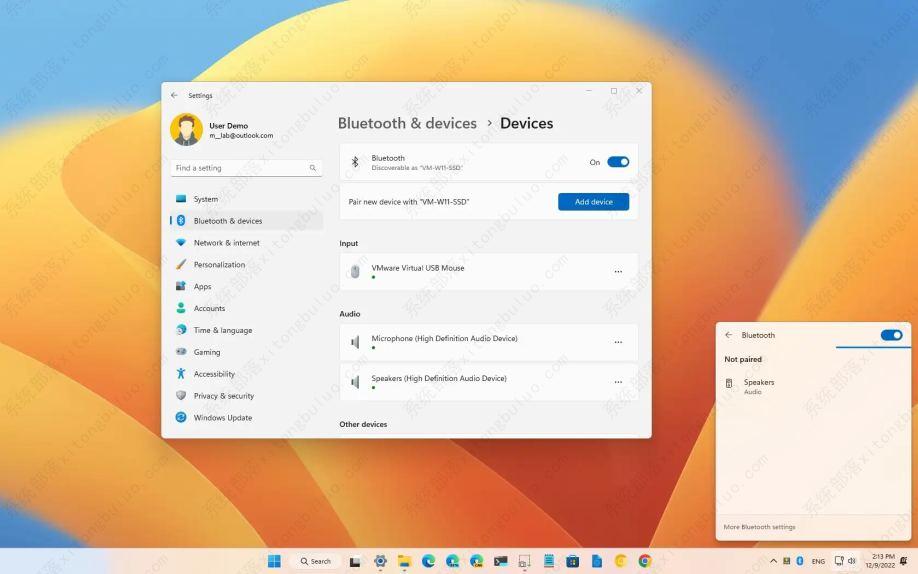Image resolution: width=918 pixels, height=574 pixels.
Task: Click the Find a setting field
Action: [238, 168]
